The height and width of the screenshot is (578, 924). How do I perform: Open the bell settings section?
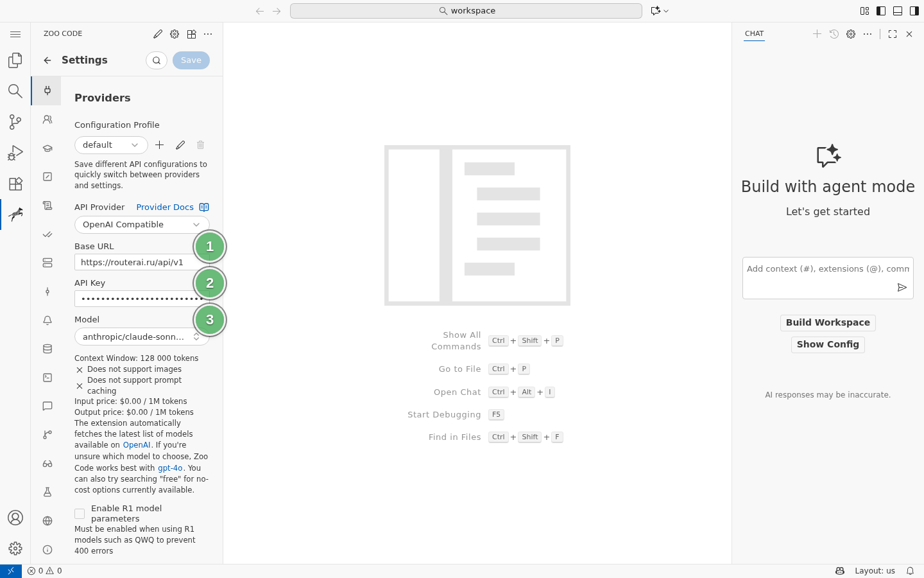pos(47,320)
